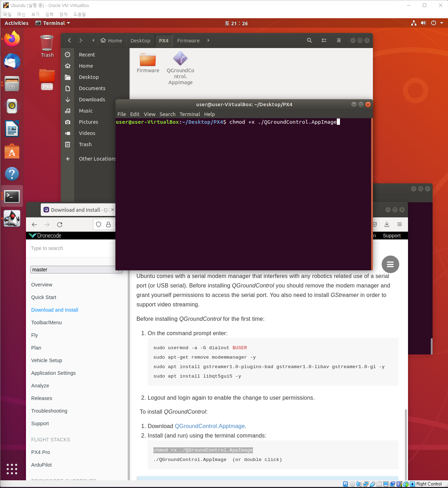This screenshot has width=448, height=488.
Task: Open Quick Start in docs sidebar
Action: pos(44,297)
